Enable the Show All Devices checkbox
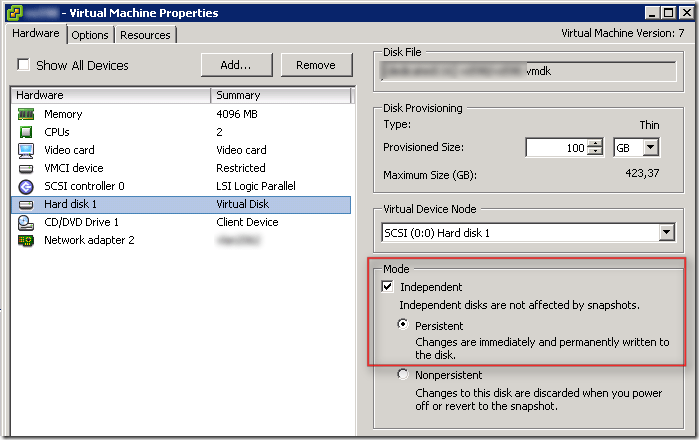This screenshot has height=440, width=699. 23,65
